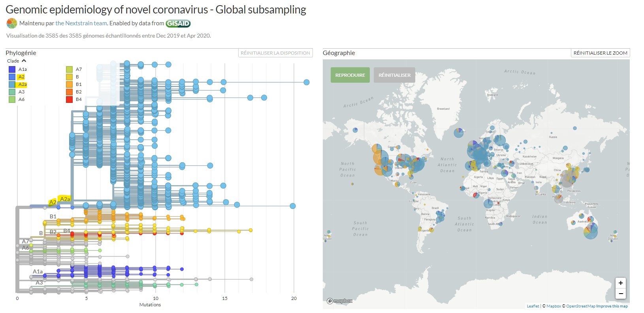The width and height of the screenshot is (644, 313).
Task: Click the gray Réinitialiser map button
Action: pyautogui.click(x=394, y=75)
